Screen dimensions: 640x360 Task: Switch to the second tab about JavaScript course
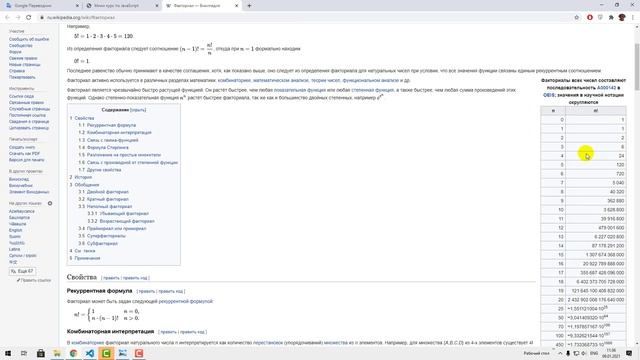pyautogui.click(x=122, y=6)
